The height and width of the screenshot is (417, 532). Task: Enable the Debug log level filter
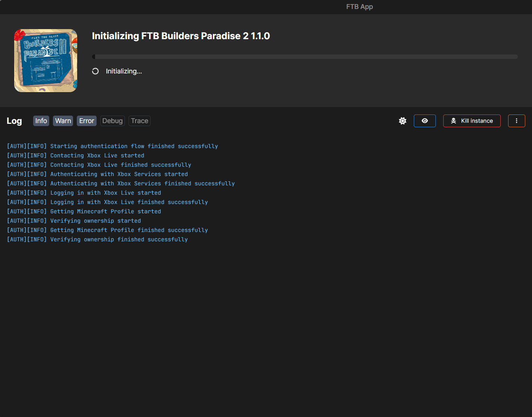[112, 121]
